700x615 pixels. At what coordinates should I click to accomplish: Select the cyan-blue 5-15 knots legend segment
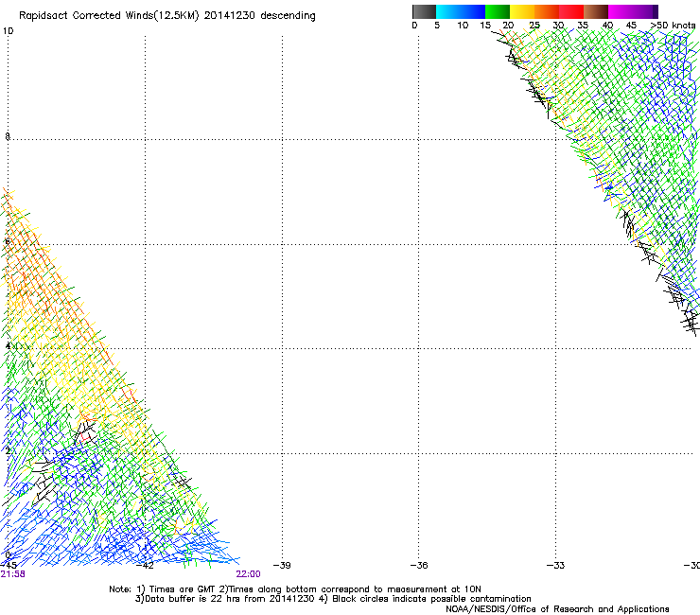(x=461, y=11)
